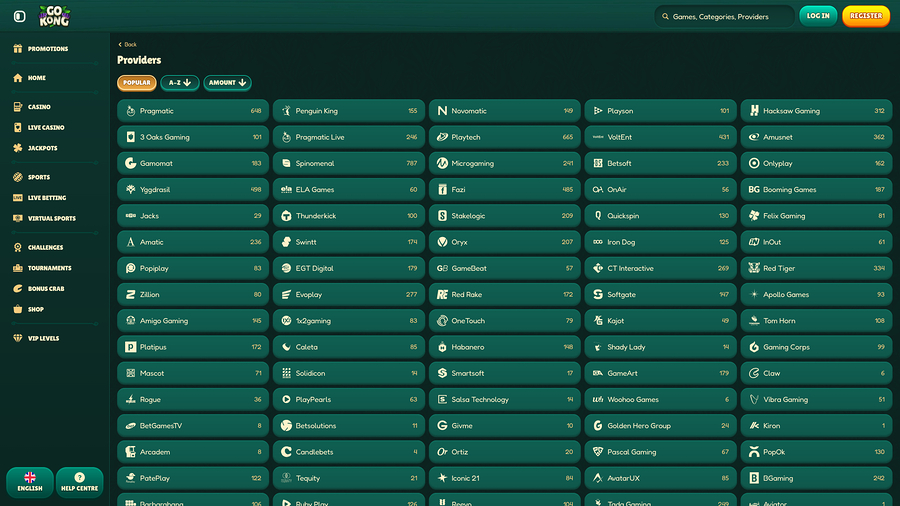The width and height of the screenshot is (900, 506).
Task: Click the Thunderkick icon
Action: pyautogui.click(x=286, y=216)
